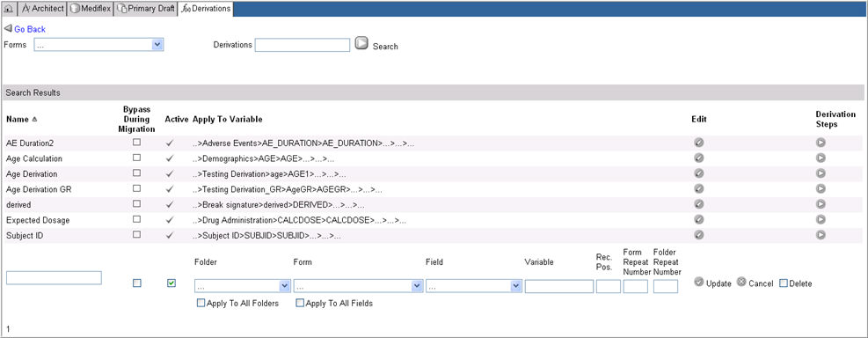Click the Rec. Pos. input field
The height and width of the screenshot is (338, 868).
[x=609, y=286]
